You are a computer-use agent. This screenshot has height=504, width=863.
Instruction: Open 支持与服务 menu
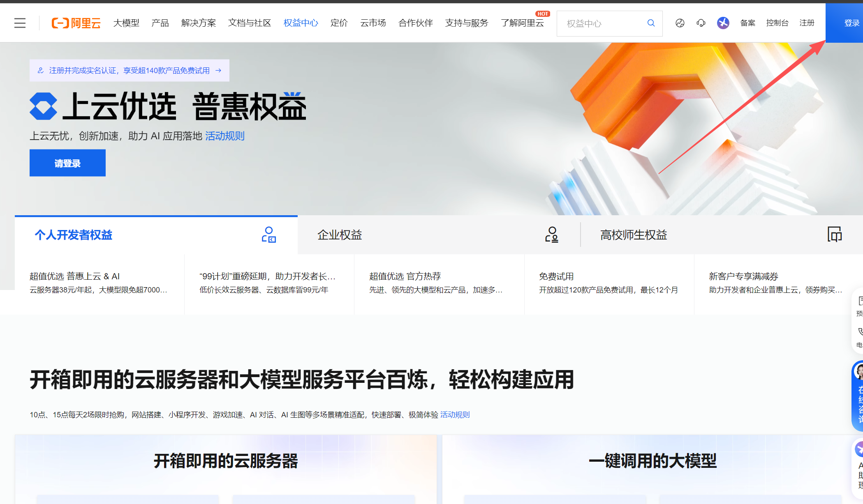pyautogui.click(x=467, y=23)
